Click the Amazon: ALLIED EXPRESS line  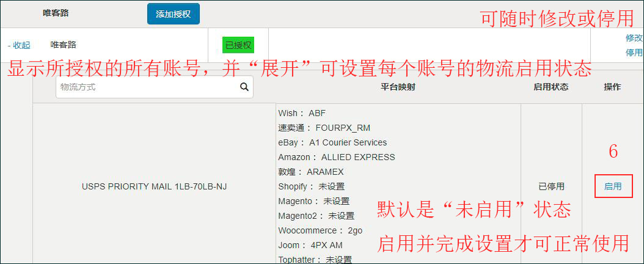(337, 157)
